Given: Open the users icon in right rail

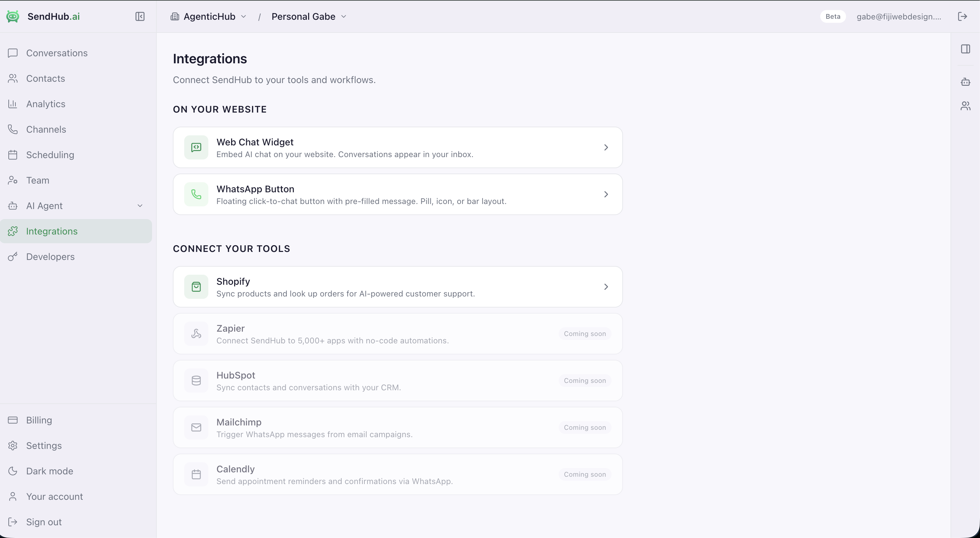Looking at the screenshot, I should [x=966, y=106].
